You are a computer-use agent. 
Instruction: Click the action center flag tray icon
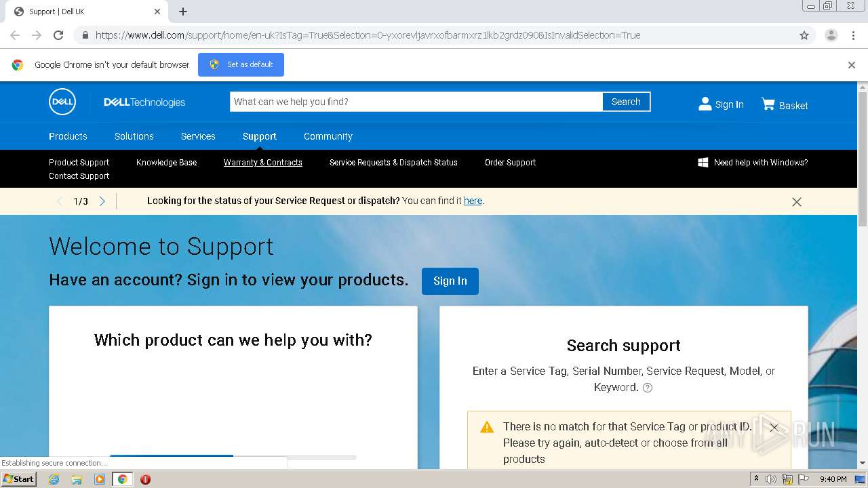pos(804,479)
